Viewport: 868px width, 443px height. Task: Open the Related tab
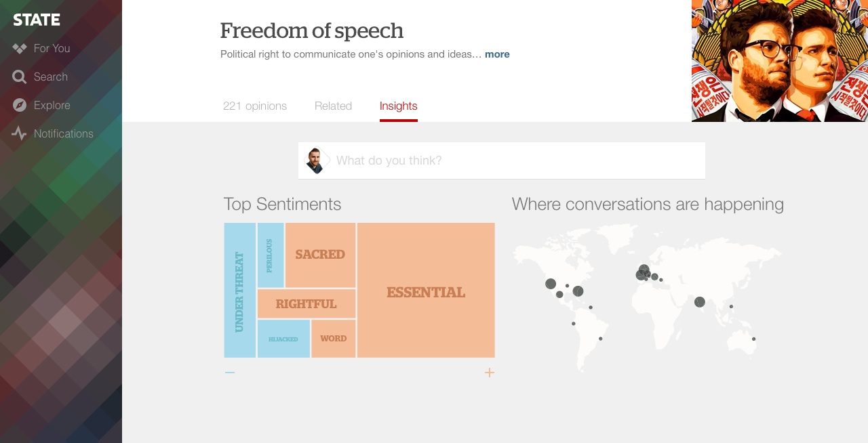point(333,106)
